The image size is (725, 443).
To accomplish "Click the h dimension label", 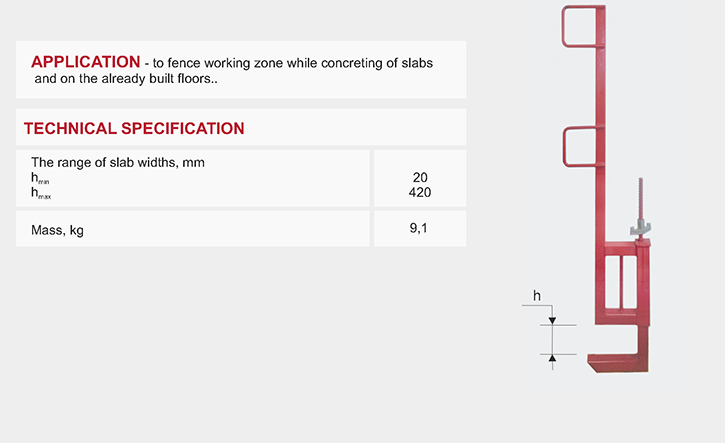I will coord(536,296).
